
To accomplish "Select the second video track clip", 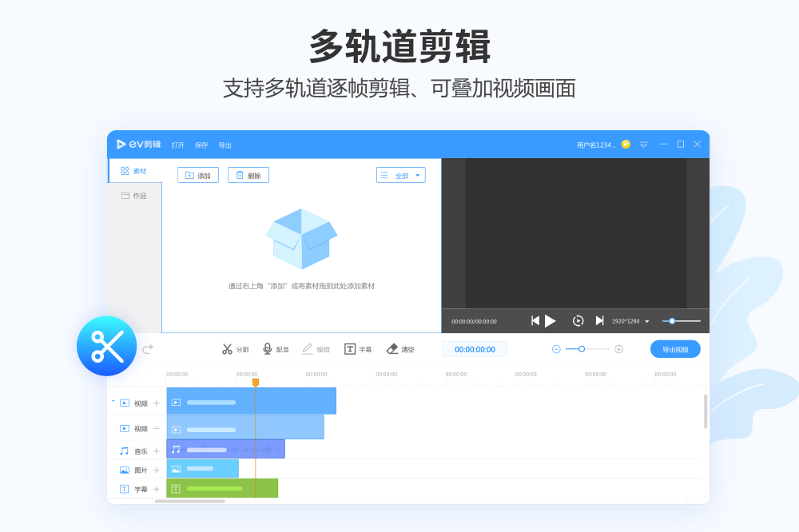I will click(x=245, y=427).
